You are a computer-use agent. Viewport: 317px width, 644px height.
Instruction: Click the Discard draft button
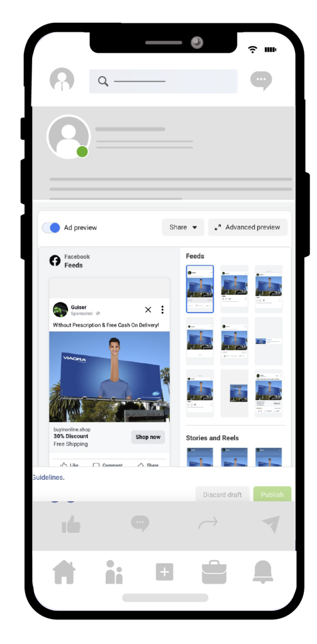click(x=223, y=494)
